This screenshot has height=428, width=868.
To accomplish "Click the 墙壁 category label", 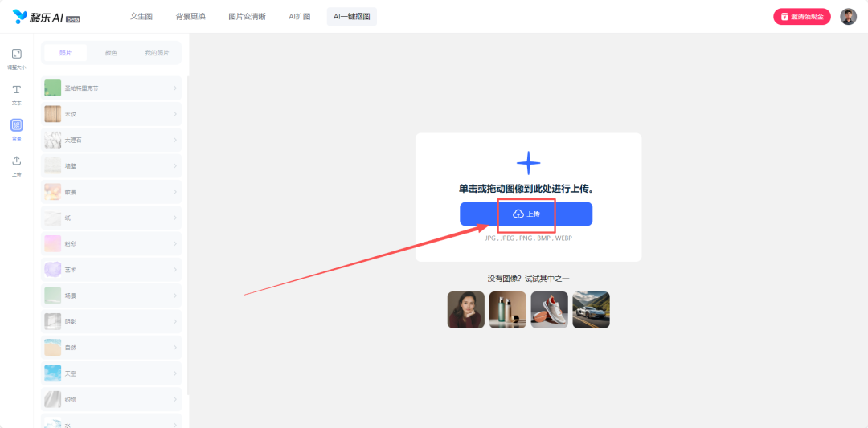I will [71, 166].
